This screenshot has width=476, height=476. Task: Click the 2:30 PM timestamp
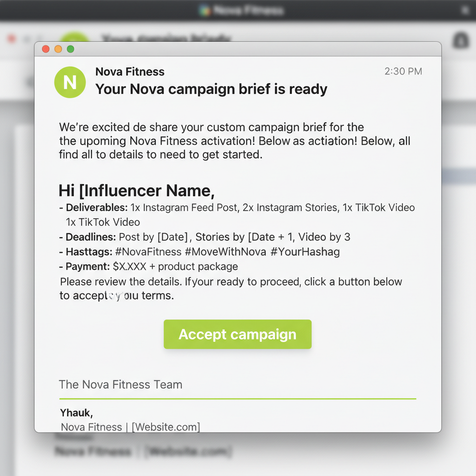(x=403, y=72)
